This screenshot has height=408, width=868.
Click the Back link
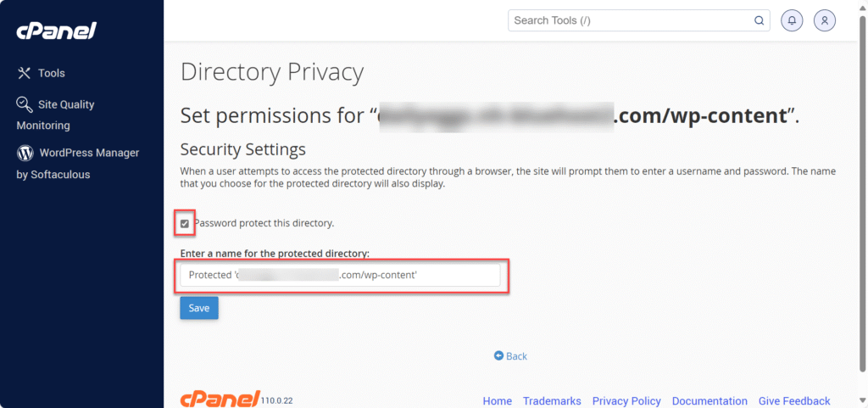tap(516, 356)
